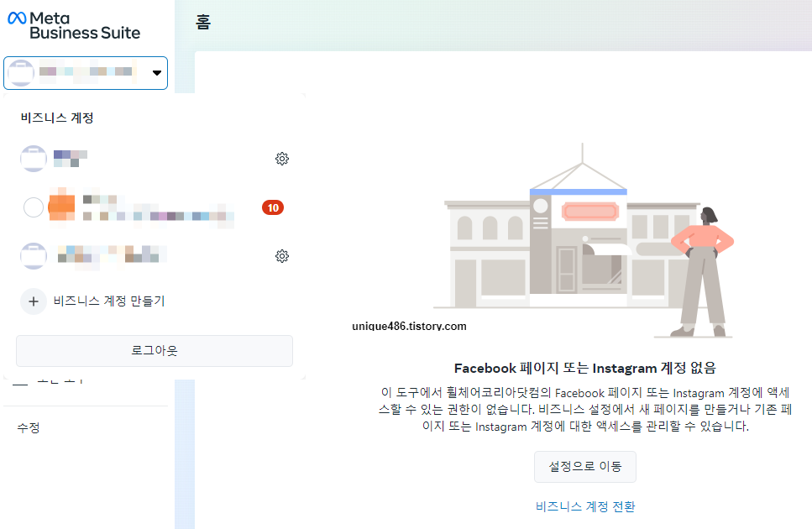Open the business account selector dropdown
The height and width of the screenshot is (529, 812).
86,73
